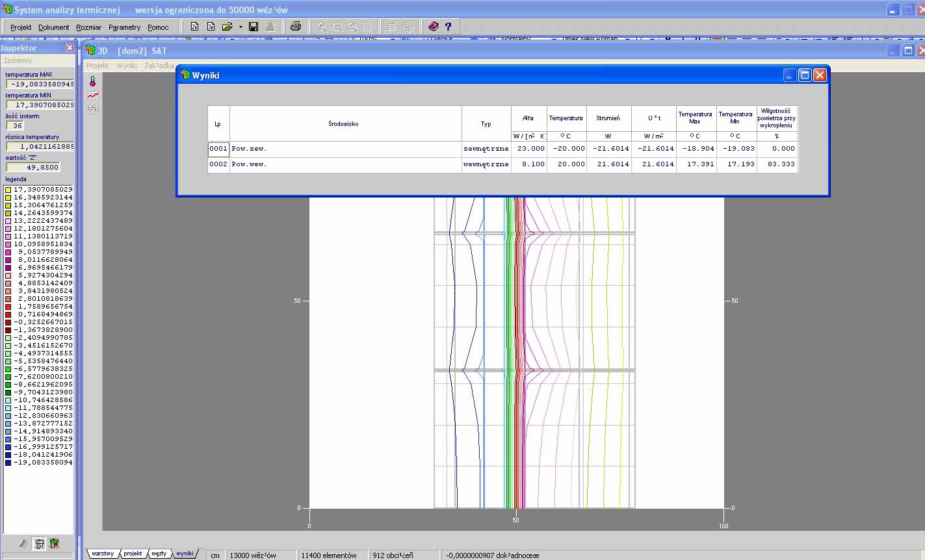
Task: Click the 8.100 Alfa cell
Action: [x=529, y=164]
